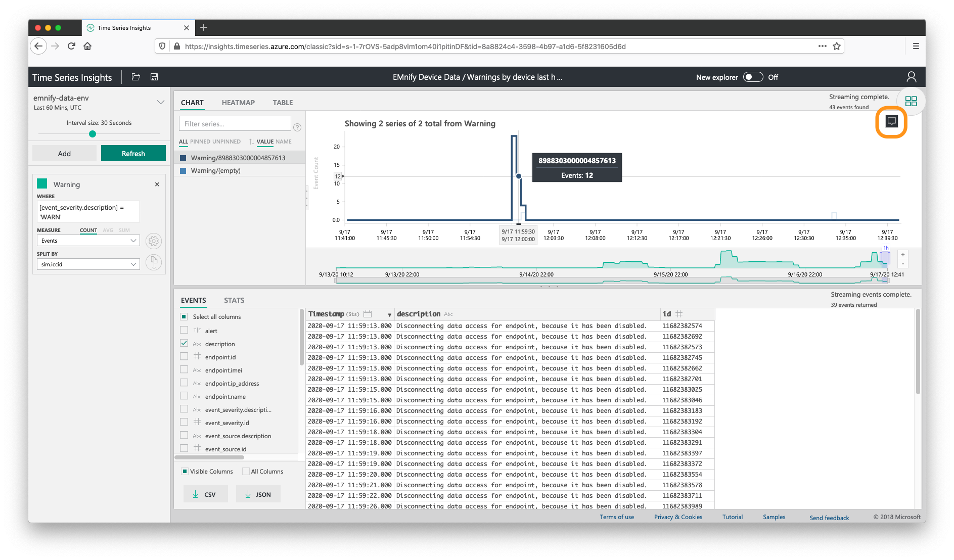
Task: Download events as JSON
Action: [x=258, y=494]
